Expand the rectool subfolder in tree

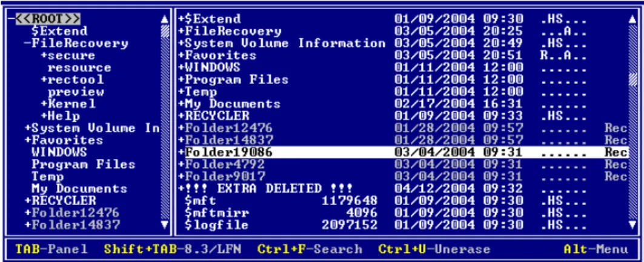click(x=44, y=79)
